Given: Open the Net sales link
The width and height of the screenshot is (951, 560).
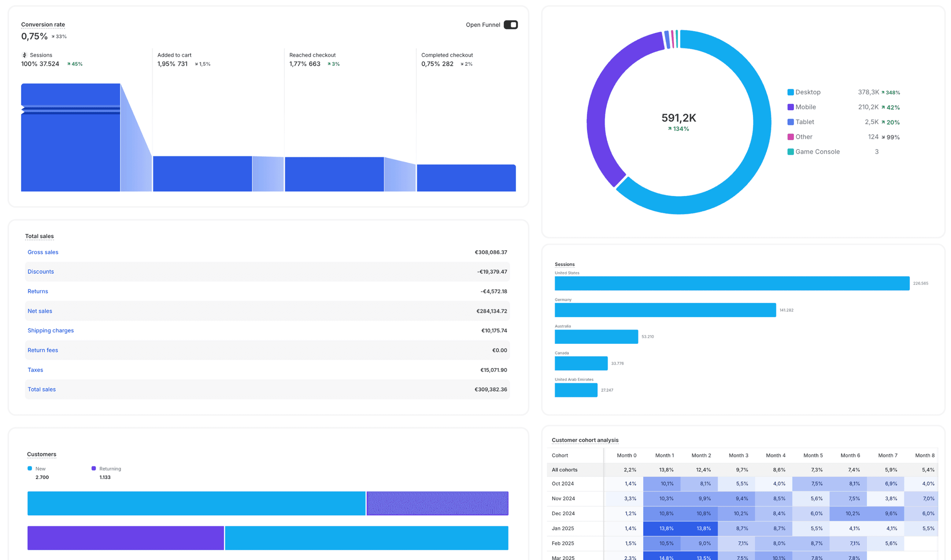Looking at the screenshot, I should [x=40, y=311].
